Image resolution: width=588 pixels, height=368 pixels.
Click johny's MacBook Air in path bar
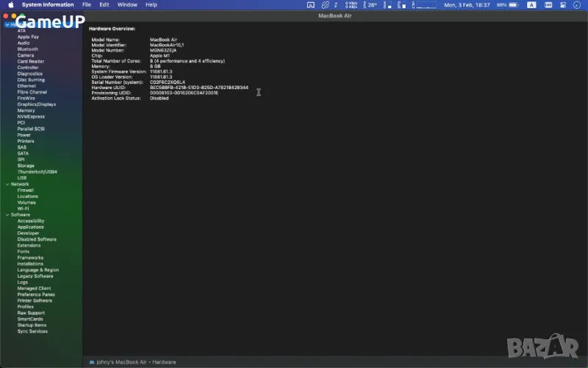(121, 362)
